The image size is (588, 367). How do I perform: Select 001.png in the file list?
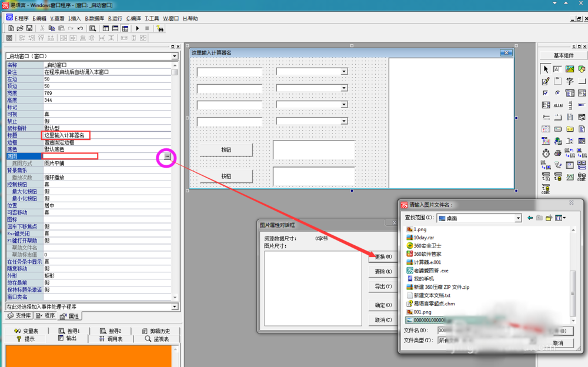tap(422, 312)
